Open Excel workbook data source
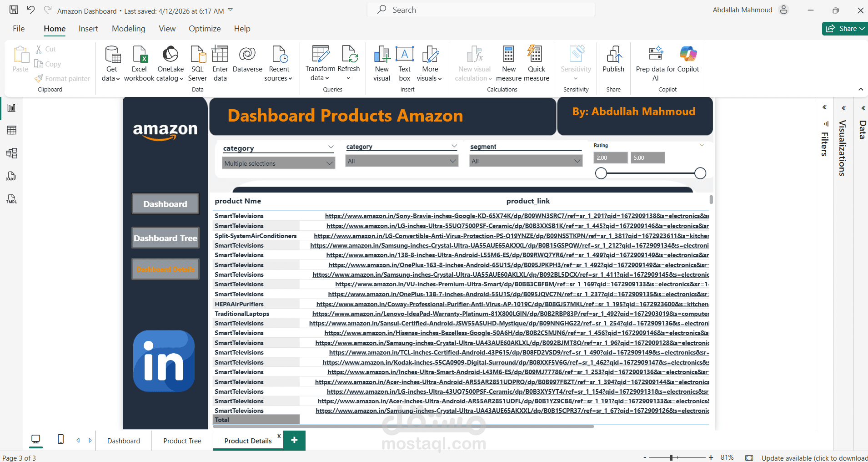This screenshot has width=868, height=462. click(139, 64)
